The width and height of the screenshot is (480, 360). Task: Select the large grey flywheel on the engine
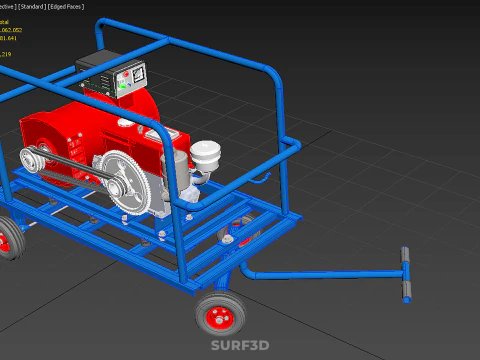[126, 182]
